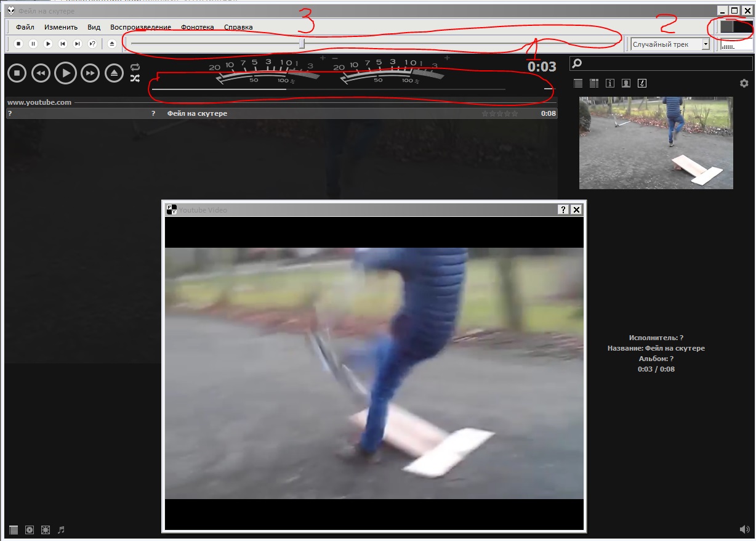Toggle the repeat icon
Image resolution: width=756 pixels, height=541 pixels.
tap(135, 67)
